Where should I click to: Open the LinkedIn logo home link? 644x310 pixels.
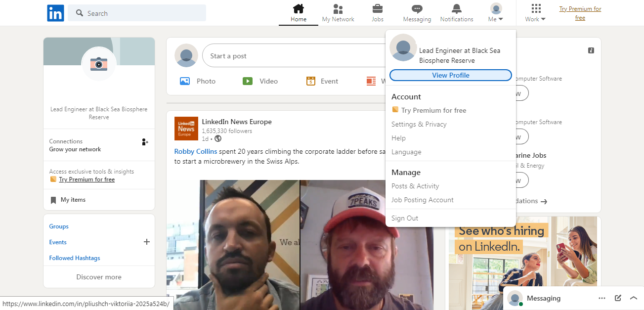click(56, 13)
